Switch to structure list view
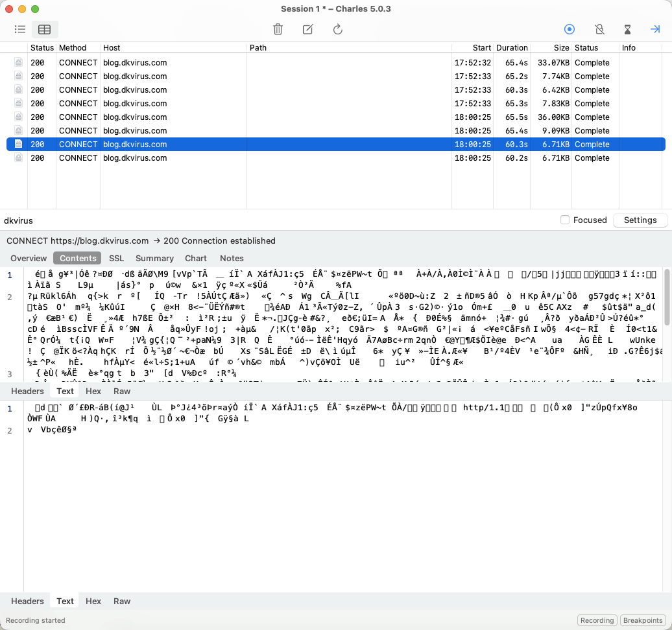This screenshot has height=630, width=672. coord(20,29)
